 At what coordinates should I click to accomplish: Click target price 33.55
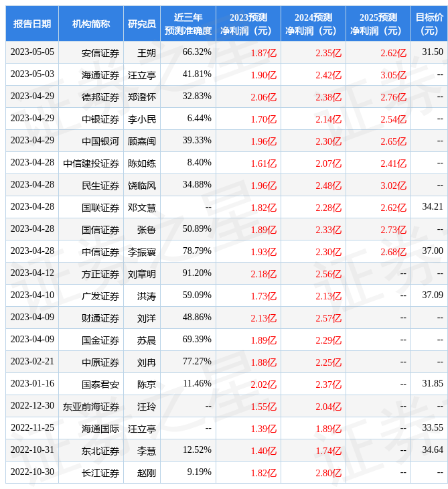point(433,428)
